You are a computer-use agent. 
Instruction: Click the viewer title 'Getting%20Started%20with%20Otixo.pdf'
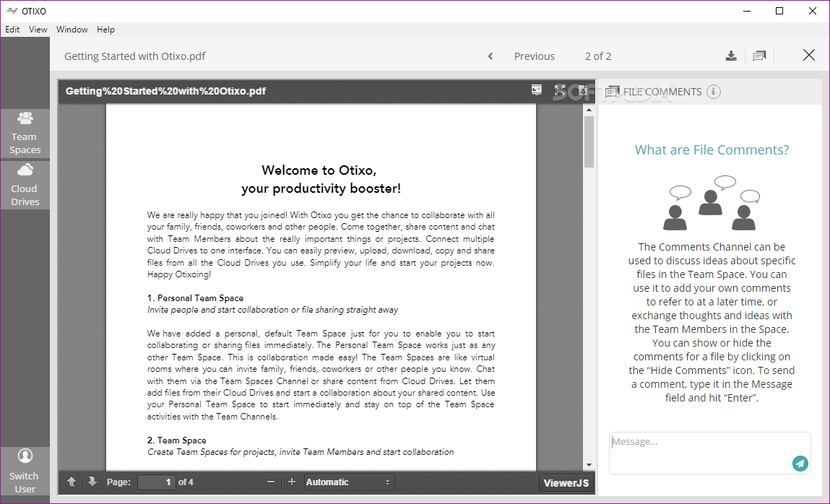click(x=165, y=91)
